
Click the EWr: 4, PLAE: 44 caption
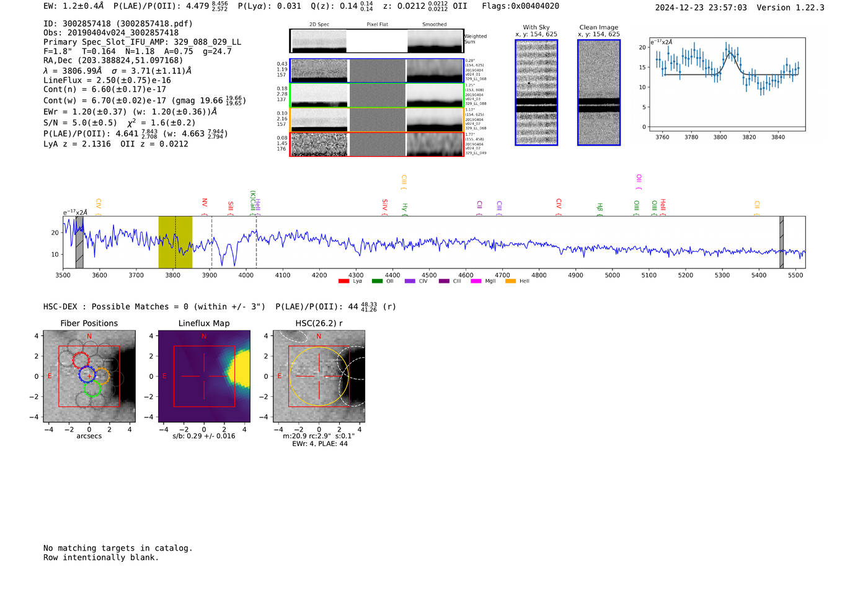point(320,443)
